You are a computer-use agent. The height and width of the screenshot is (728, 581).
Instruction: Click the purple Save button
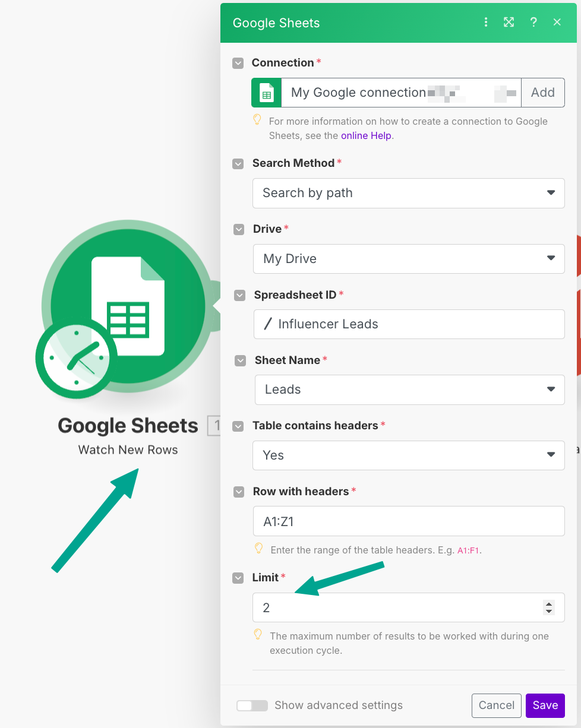point(545,705)
